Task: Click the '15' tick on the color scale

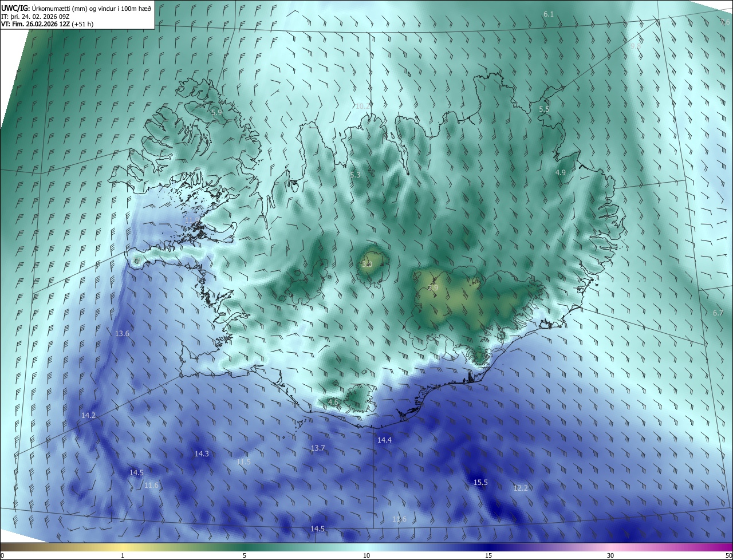Action: [488, 555]
